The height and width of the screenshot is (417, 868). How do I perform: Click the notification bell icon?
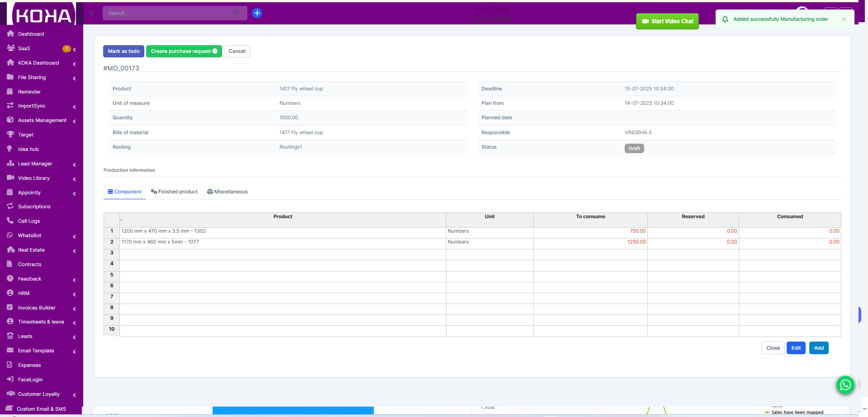[x=725, y=19]
